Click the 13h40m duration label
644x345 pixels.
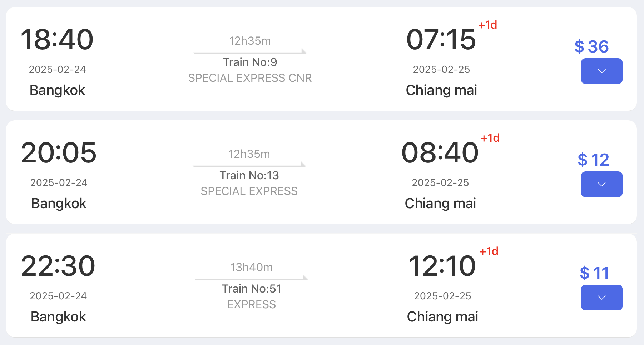coord(251,267)
